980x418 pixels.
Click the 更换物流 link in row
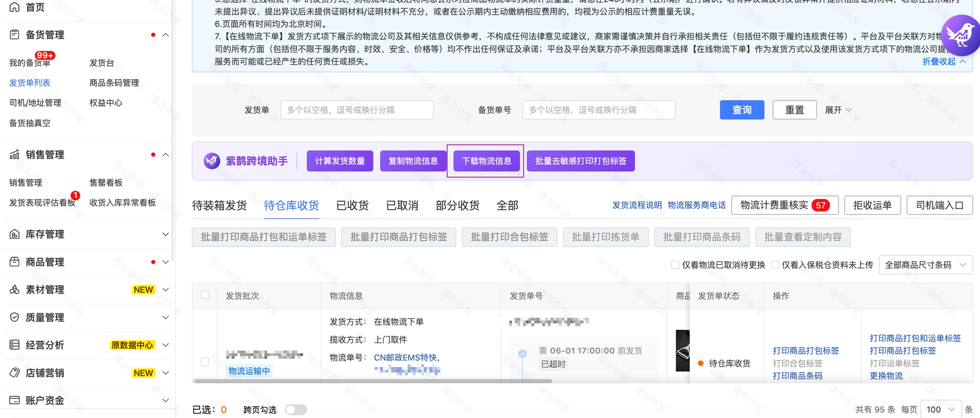[886, 376]
